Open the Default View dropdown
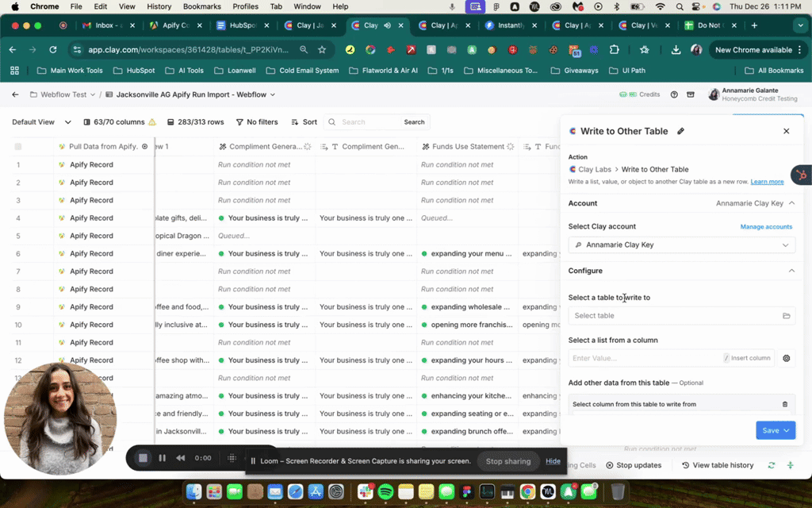This screenshot has width=812, height=508. click(41, 122)
